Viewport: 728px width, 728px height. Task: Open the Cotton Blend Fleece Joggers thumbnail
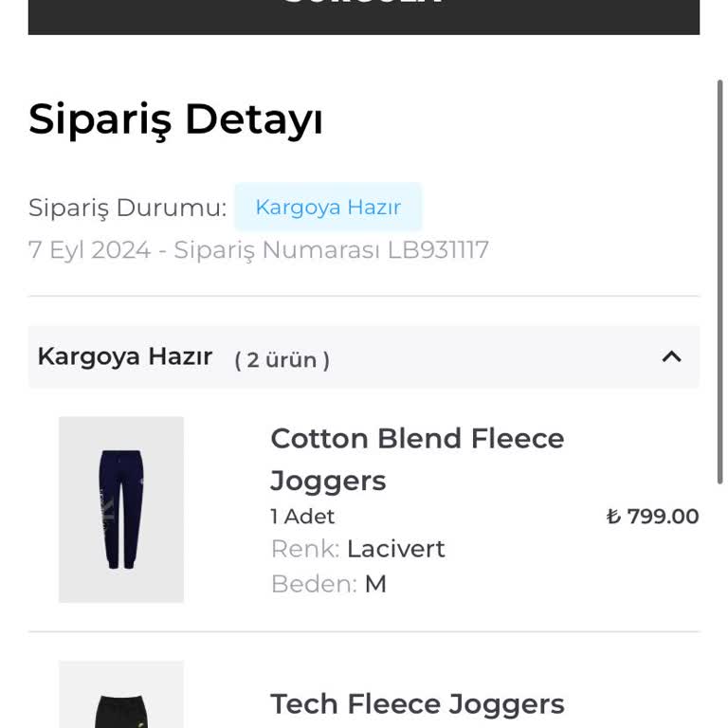click(x=121, y=509)
